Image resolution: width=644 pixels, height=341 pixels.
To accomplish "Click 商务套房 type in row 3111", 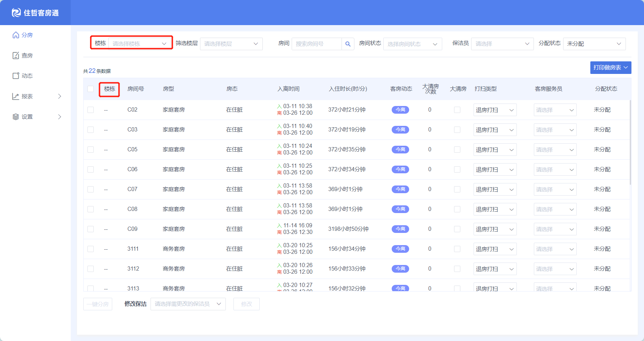I will [x=174, y=249].
